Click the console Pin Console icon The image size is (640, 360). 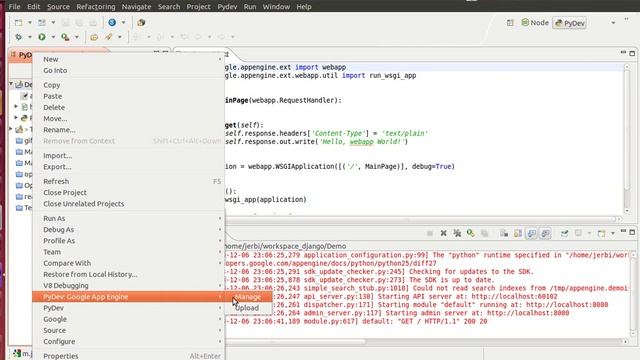click(564, 233)
